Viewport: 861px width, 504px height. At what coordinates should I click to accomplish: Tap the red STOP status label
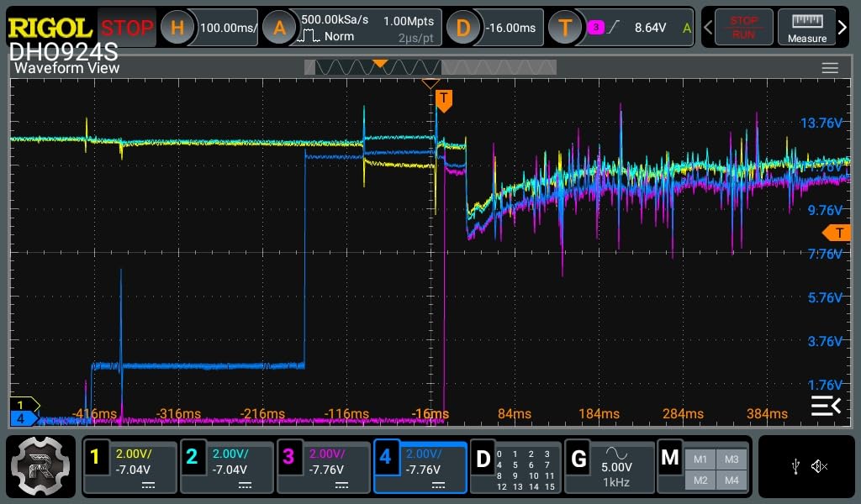coord(127,28)
